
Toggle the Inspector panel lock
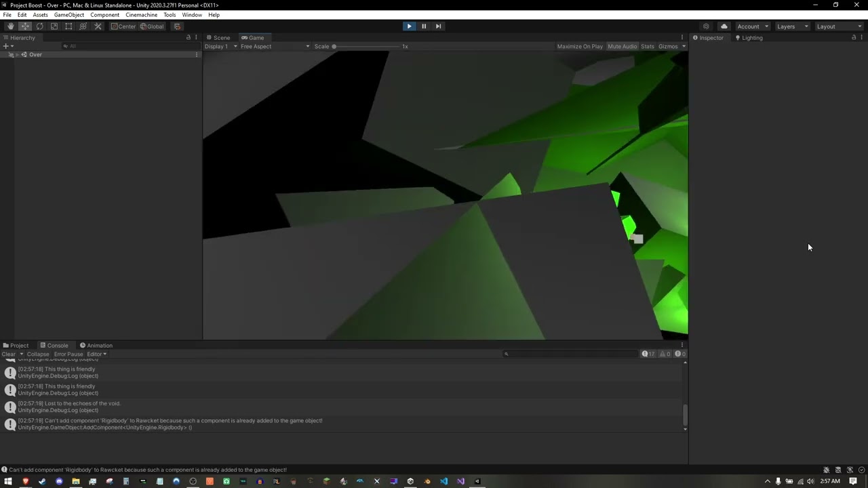pyautogui.click(x=854, y=37)
